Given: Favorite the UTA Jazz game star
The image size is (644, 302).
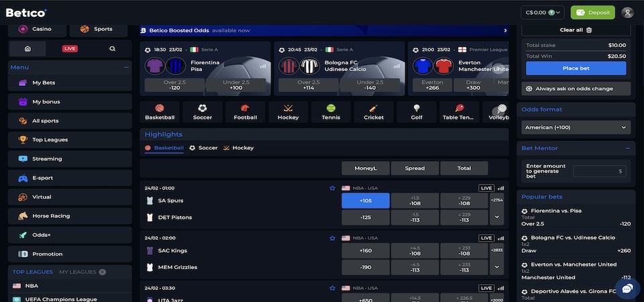Looking at the screenshot, I should click(332, 288).
